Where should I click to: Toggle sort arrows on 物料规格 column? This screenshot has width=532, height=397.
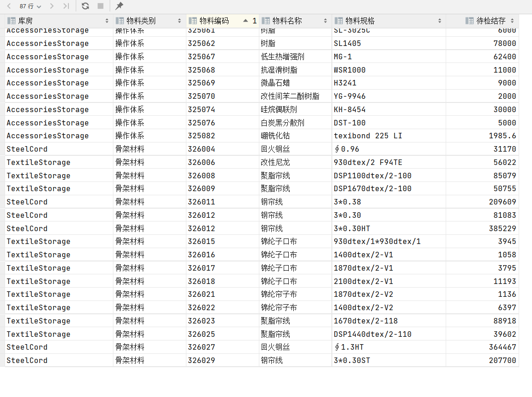coord(440,21)
